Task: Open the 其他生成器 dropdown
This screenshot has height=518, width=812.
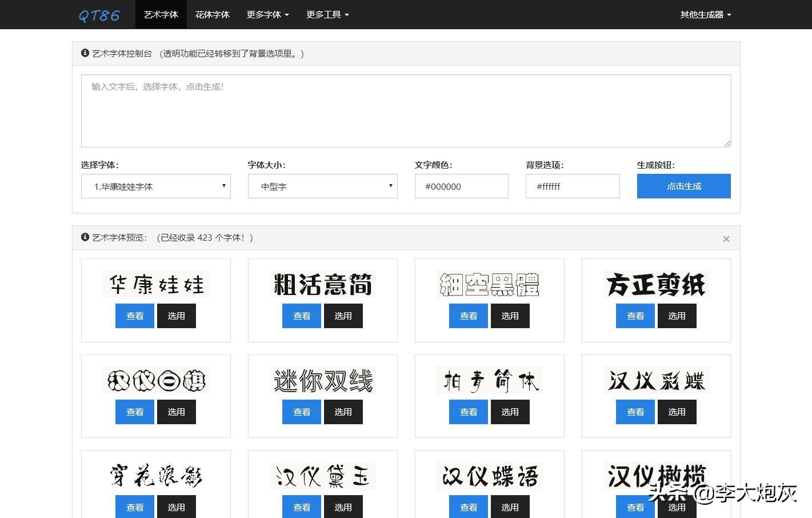Action: coord(705,14)
